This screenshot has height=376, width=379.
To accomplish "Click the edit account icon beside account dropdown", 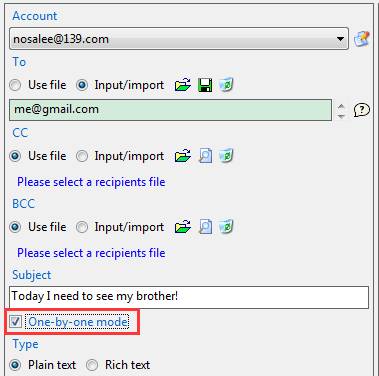I will pos(362,39).
